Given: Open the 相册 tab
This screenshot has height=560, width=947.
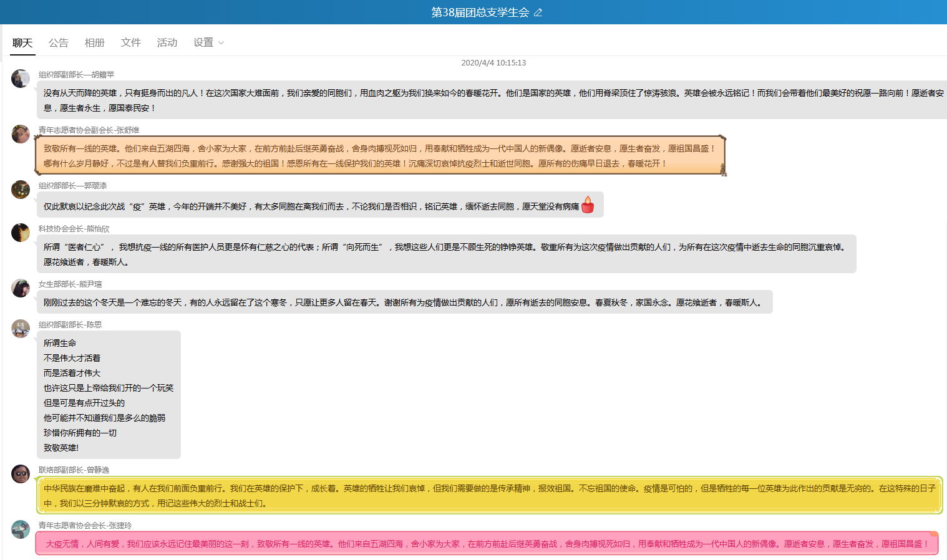Looking at the screenshot, I should click(x=95, y=42).
